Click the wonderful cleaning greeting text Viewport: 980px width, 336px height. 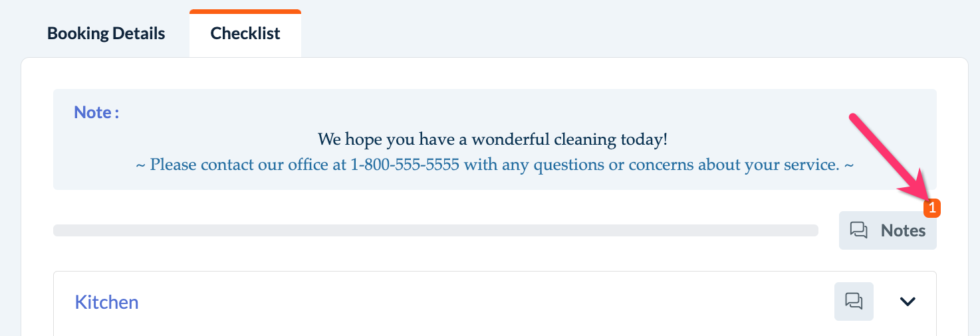tap(493, 139)
